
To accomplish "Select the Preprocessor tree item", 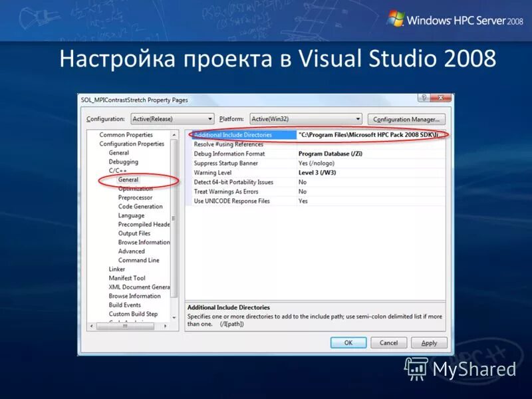I will (x=136, y=198).
